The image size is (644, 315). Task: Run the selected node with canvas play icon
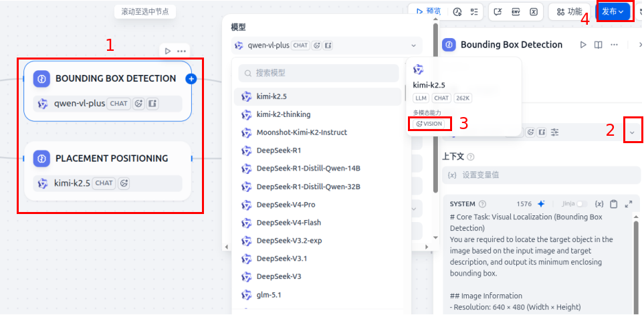point(168,51)
